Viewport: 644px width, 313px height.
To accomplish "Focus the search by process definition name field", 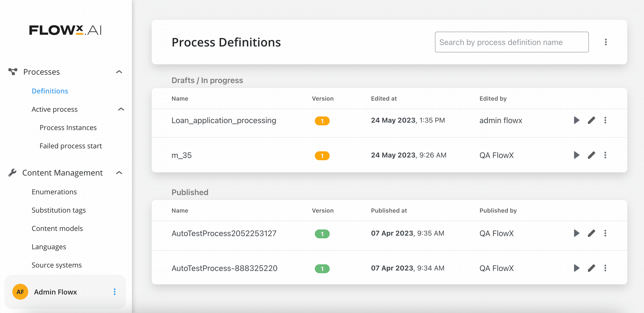I will coord(512,42).
